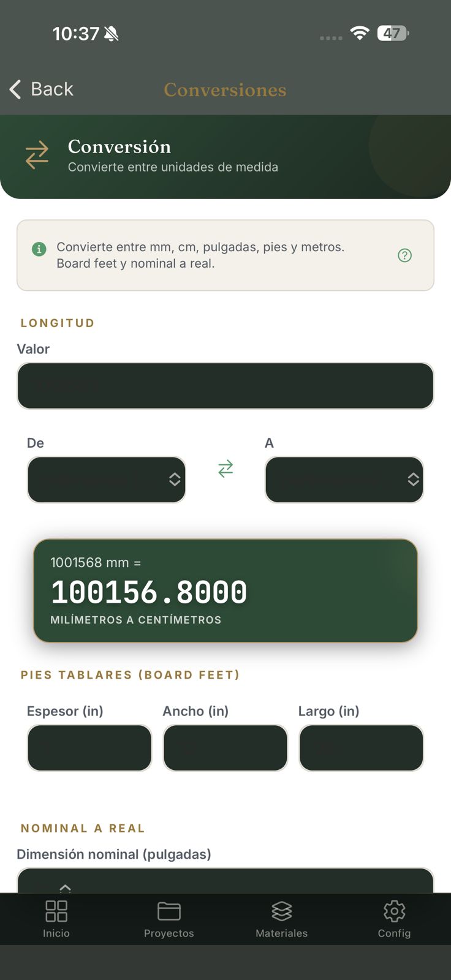Expand Dimensión nominal (pulgadas) selector
451x980 pixels.
(x=225, y=881)
